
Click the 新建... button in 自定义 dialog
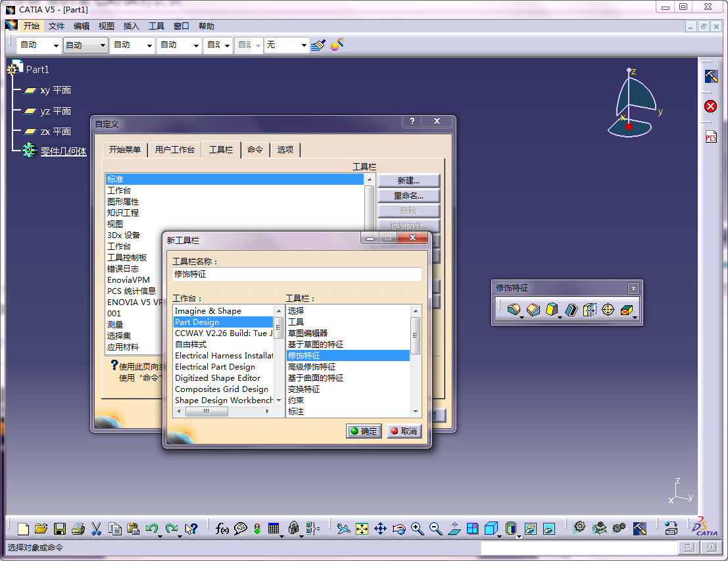[x=408, y=180]
